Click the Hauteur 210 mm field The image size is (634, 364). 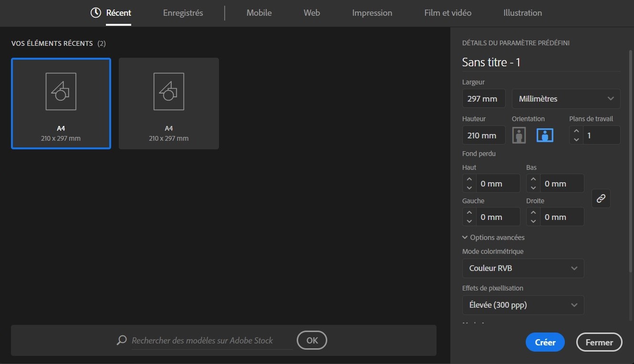[484, 135]
